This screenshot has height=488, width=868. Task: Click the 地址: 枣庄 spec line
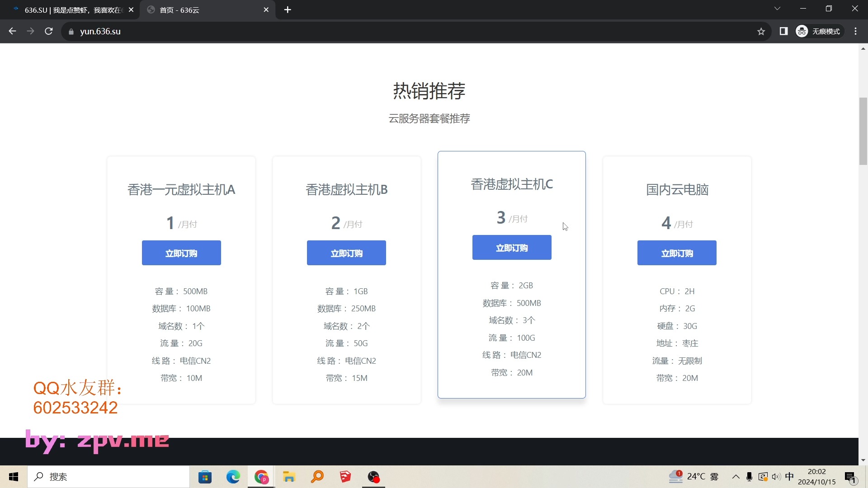point(677,343)
